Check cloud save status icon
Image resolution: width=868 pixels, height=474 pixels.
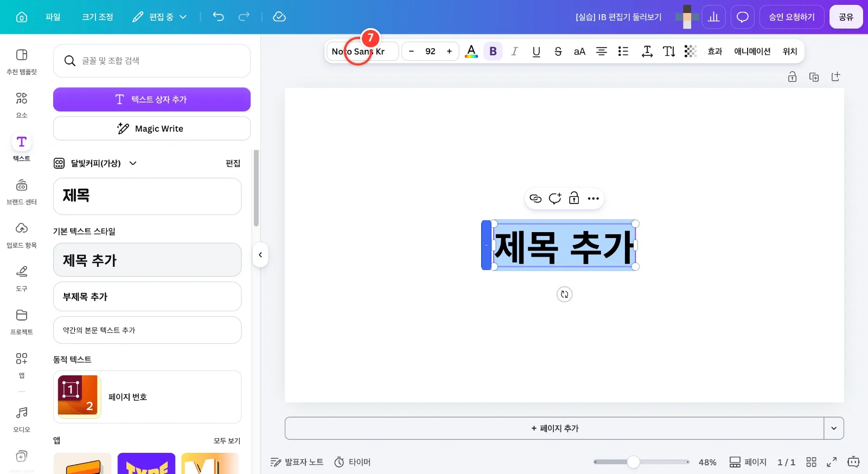click(279, 17)
